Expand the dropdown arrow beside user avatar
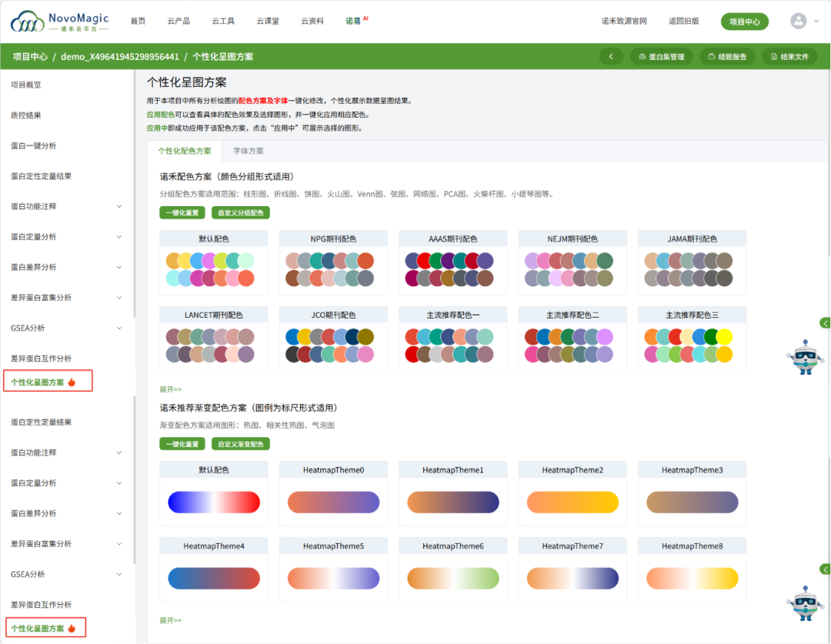831x644 pixels. 816,22
